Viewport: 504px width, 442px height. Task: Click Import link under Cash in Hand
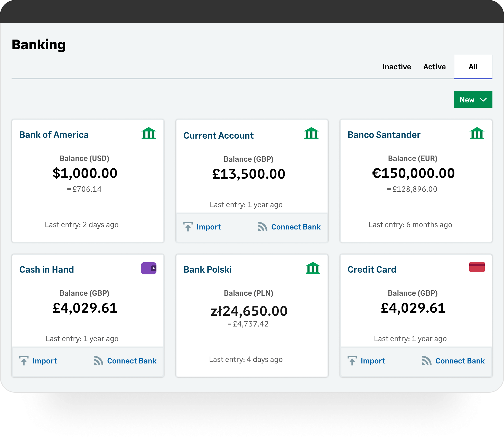tap(45, 361)
